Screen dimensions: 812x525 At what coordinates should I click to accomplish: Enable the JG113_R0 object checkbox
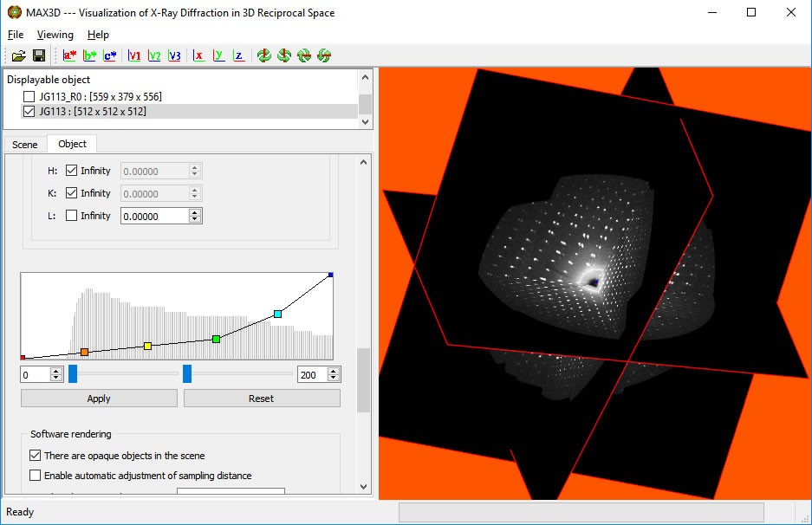pyautogui.click(x=29, y=96)
